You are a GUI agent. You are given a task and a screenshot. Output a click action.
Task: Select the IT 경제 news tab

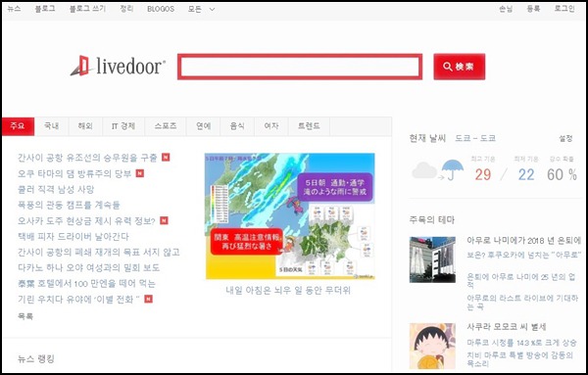[123, 126]
